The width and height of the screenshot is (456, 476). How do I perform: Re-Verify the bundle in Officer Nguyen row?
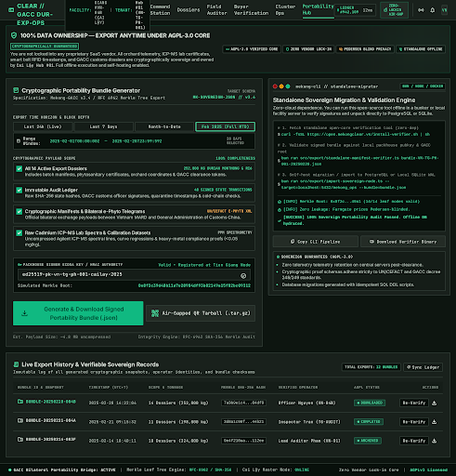point(414,403)
